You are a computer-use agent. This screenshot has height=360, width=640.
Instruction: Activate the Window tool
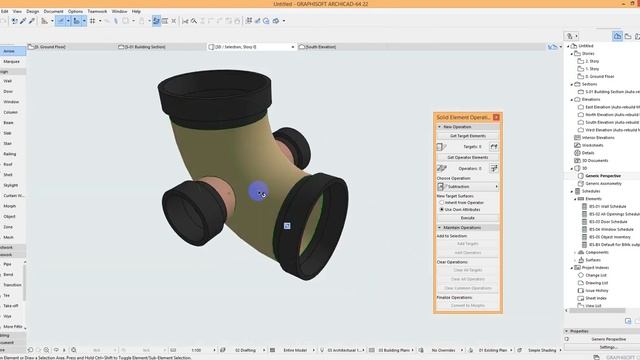[x=12, y=102]
